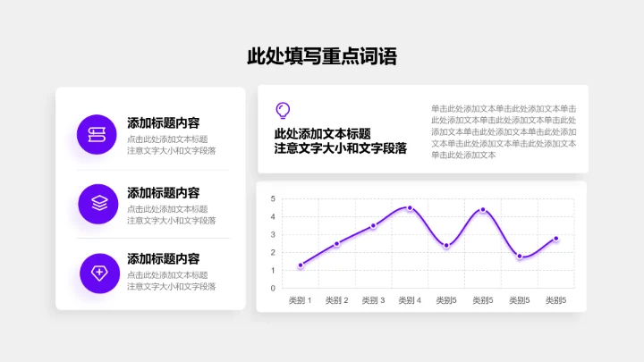This screenshot has height=362, width=644.
Task: Click the y-axis value 5 label
Action: click(273, 198)
